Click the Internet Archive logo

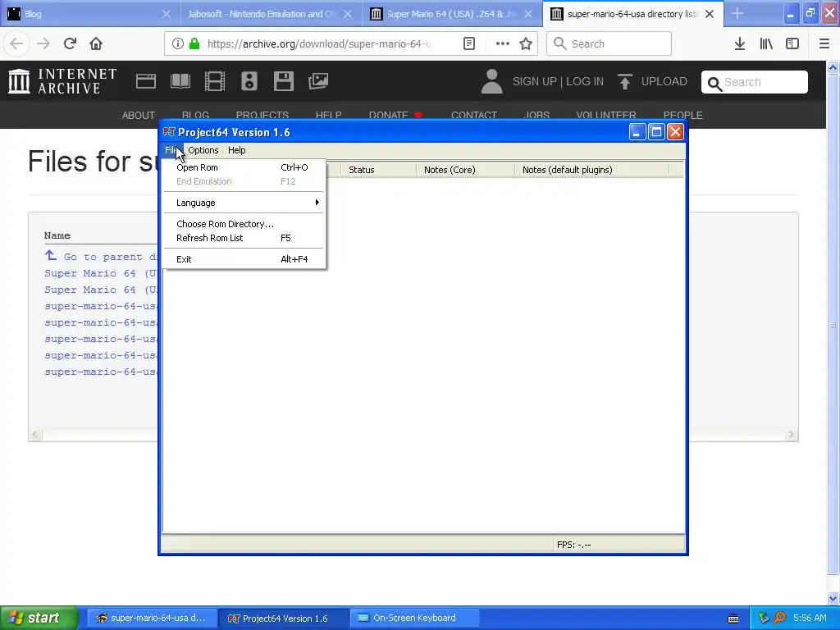(x=62, y=81)
